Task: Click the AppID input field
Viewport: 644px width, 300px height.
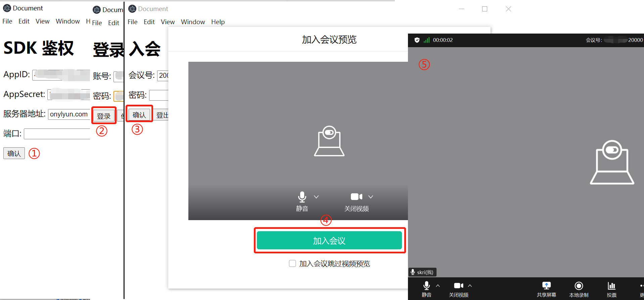Action: pyautogui.click(x=61, y=74)
